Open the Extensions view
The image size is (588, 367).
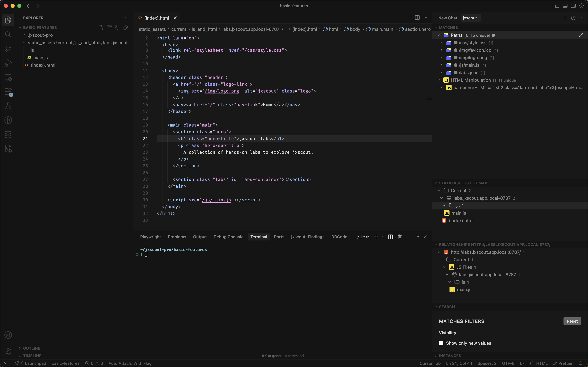coord(8,92)
